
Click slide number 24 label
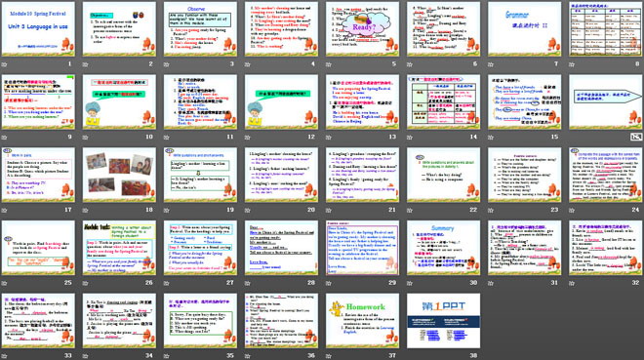(635, 210)
